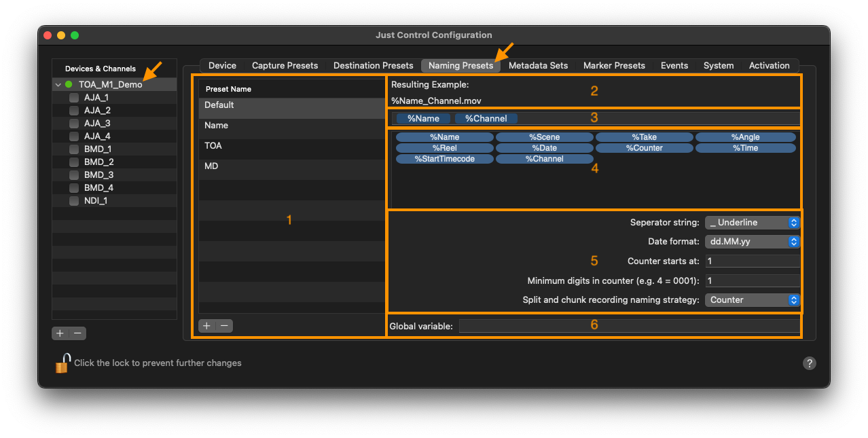The image size is (868, 438).
Task: Select the TOA preset row
Action: coord(292,149)
